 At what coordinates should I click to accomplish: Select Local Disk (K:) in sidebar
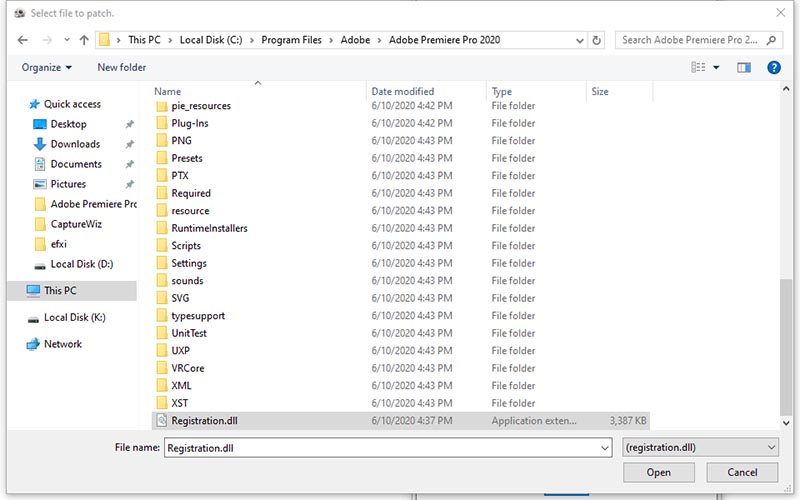(x=74, y=317)
